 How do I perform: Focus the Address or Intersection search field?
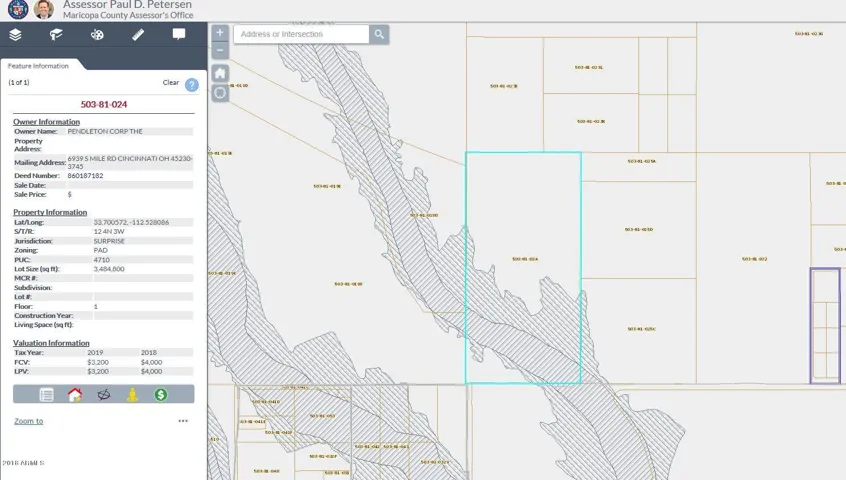point(302,34)
